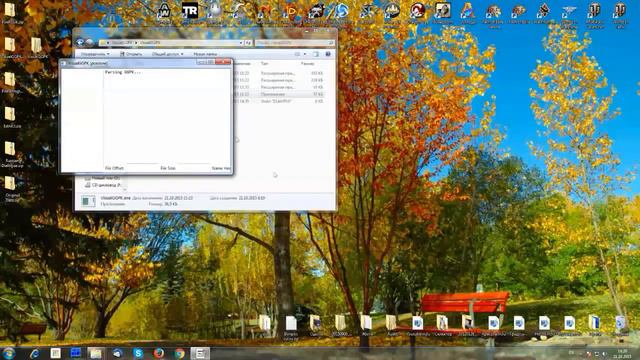
Task: Open the red circular game shortcut
Action: click(417, 11)
